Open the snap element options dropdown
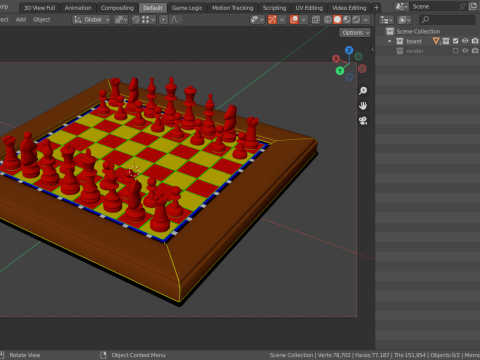This screenshot has width=480, height=360. 148,20
